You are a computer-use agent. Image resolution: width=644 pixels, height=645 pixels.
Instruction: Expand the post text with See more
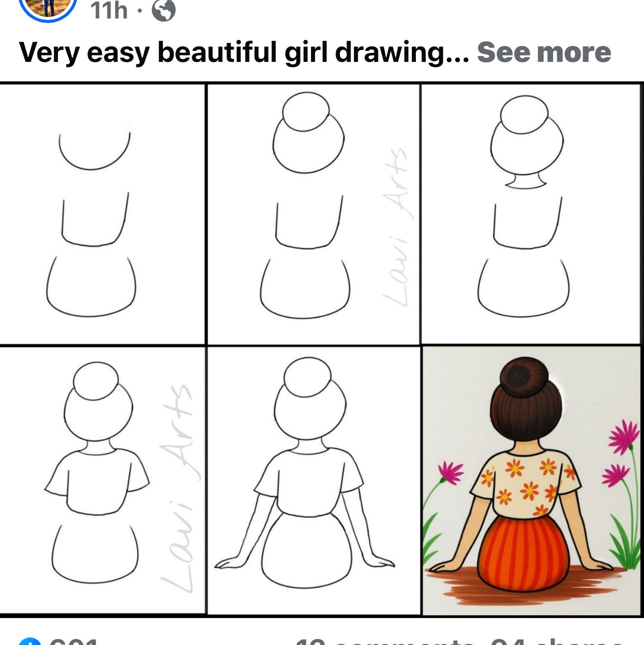pyautogui.click(x=544, y=51)
